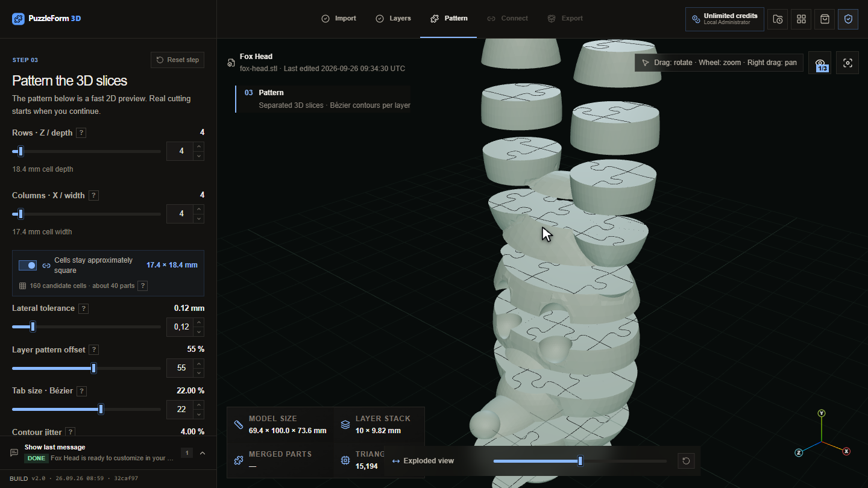Open help for Rows Z / depth
This screenshot has height=488, width=868.
coord(81,133)
